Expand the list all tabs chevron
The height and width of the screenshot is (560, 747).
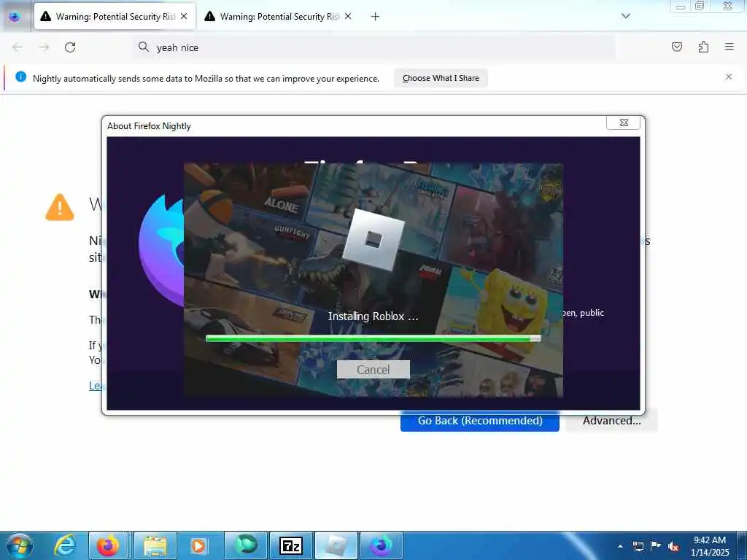pos(626,16)
